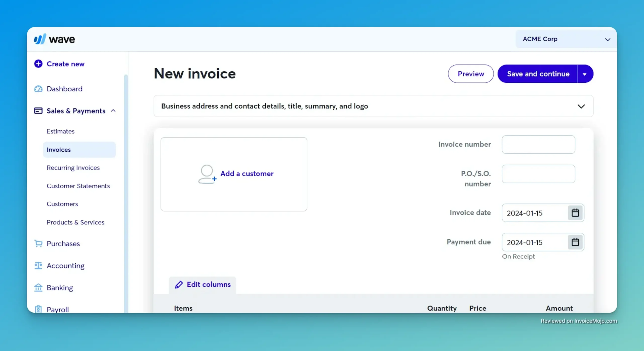Select the Dashboard speedometer icon
This screenshot has height=351, width=644.
click(38, 89)
